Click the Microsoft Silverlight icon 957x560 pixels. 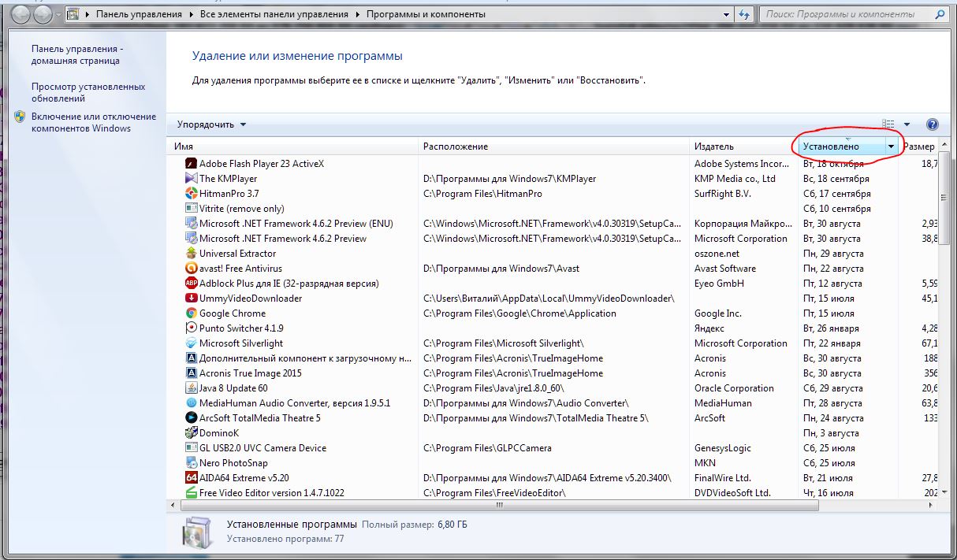click(191, 343)
